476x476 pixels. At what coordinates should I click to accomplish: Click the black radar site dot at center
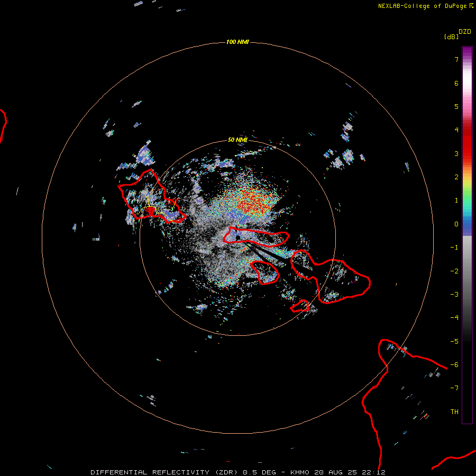tap(237, 237)
